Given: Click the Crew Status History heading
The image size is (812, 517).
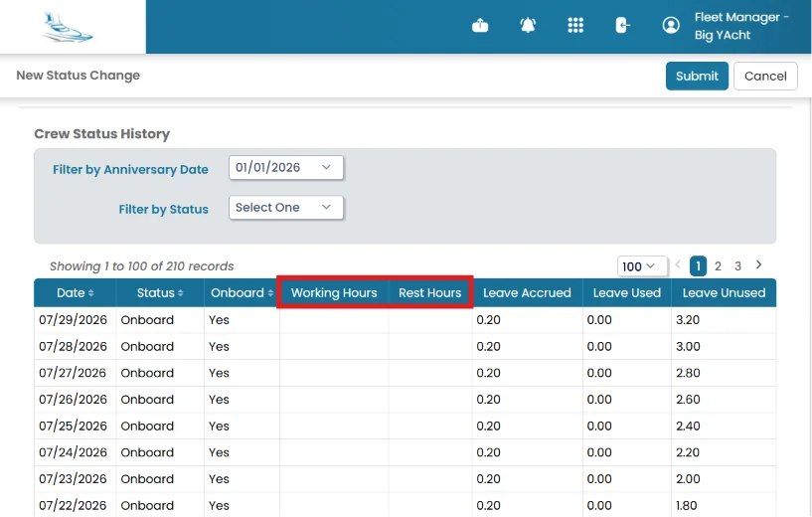Looking at the screenshot, I should pyautogui.click(x=102, y=134).
